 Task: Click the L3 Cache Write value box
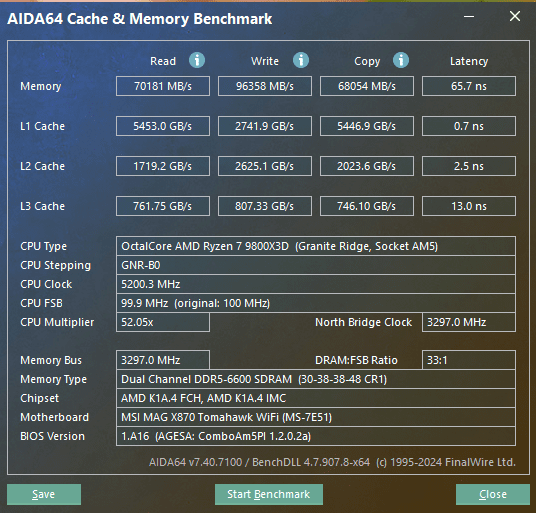(x=265, y=206)
